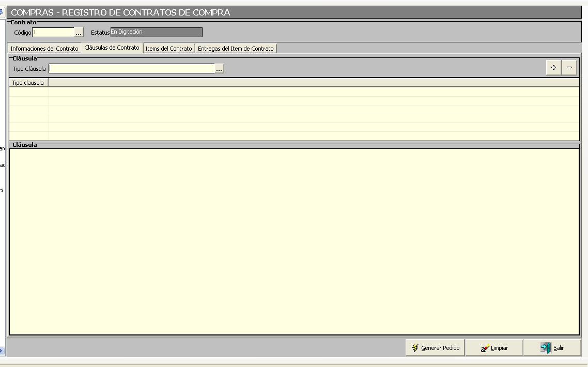588x367 pixels.
Task: Click the Estatus field showing En Digitación
Action: coord(156,32)
